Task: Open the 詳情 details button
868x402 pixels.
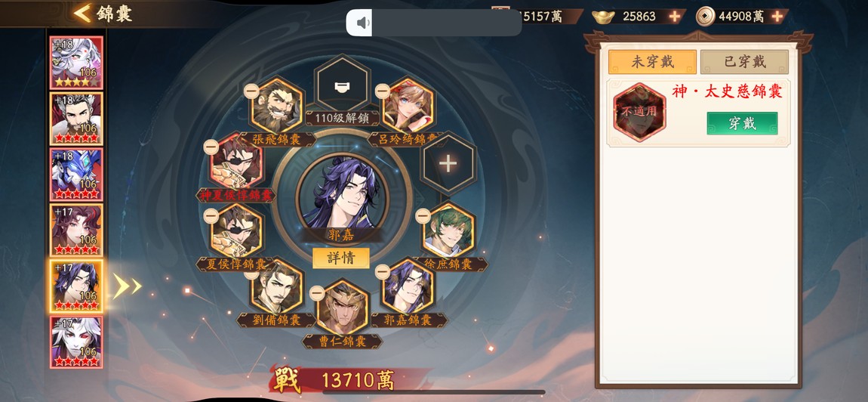Action: coord(341,258)
